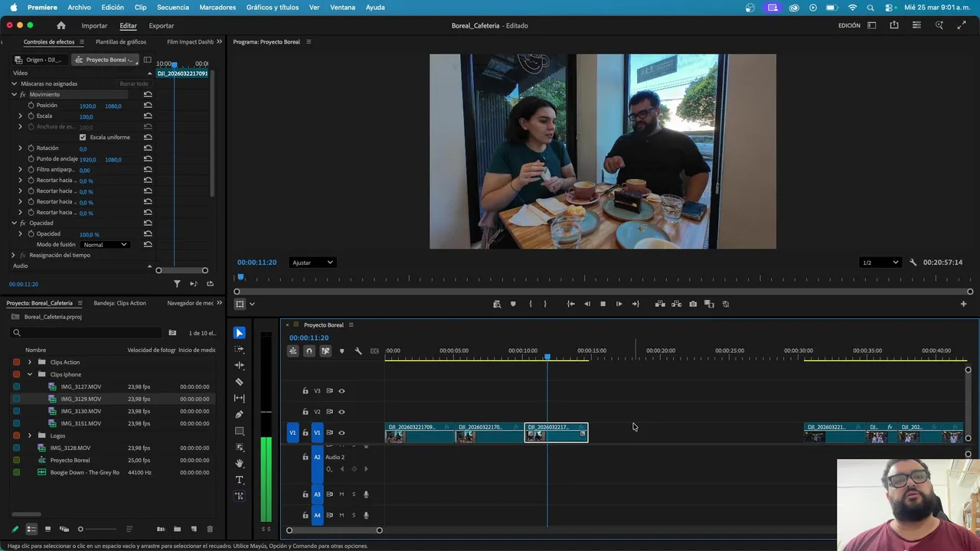Click the Mark In bracket button
The width and height of the screenshot is (980, 551).
pyautogui.click(x=530, y=304)
